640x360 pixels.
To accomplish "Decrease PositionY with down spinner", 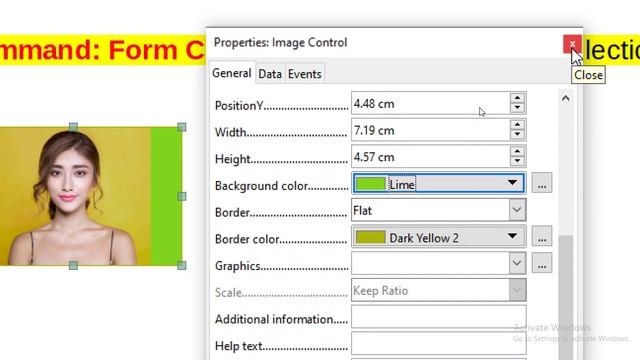I will click(517, 108).
